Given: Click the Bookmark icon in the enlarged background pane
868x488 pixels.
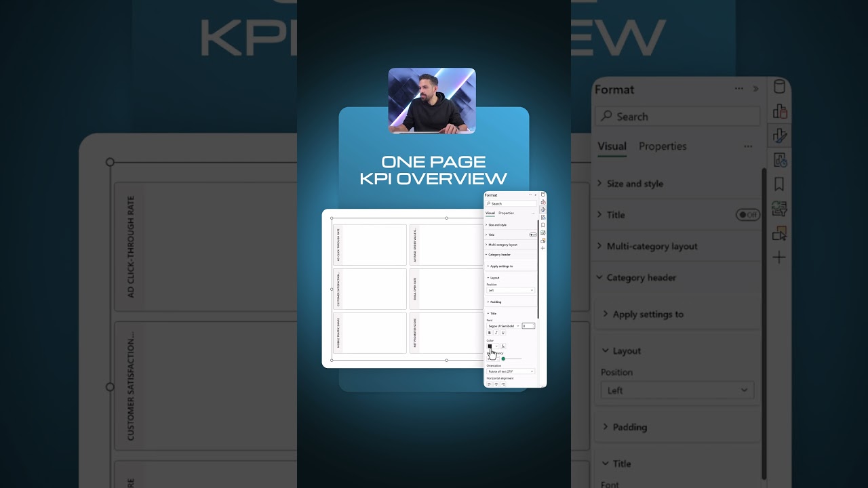Looking at the screenshot, I should [x=779, y=184].
